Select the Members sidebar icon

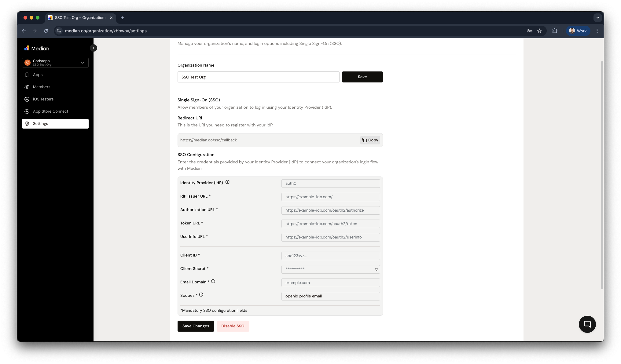[x=27, y=87]
